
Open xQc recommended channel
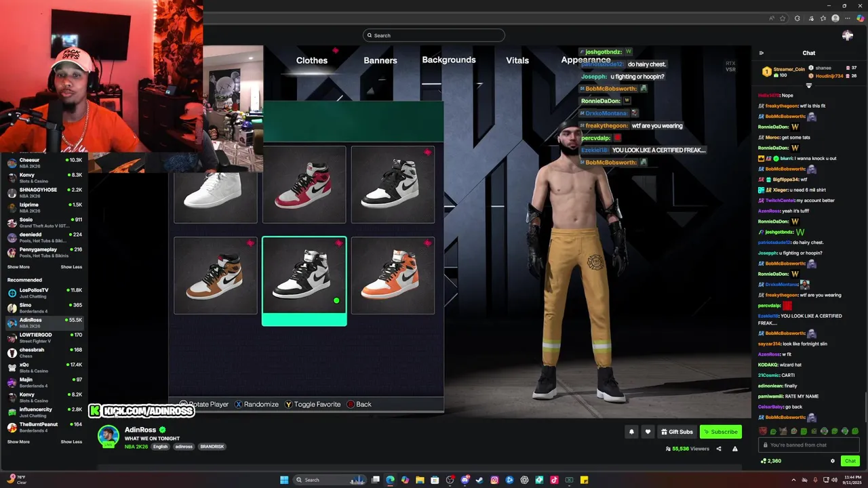[45, 367]
